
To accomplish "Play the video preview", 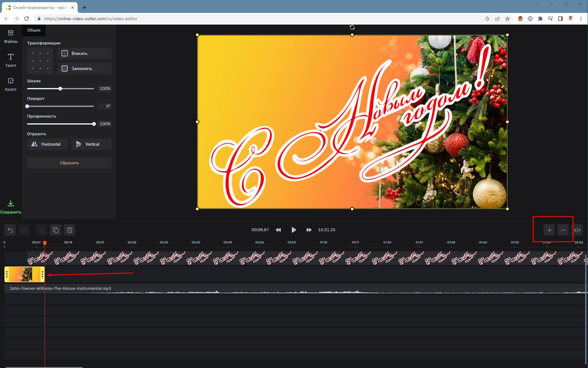I will coord(294,230).
